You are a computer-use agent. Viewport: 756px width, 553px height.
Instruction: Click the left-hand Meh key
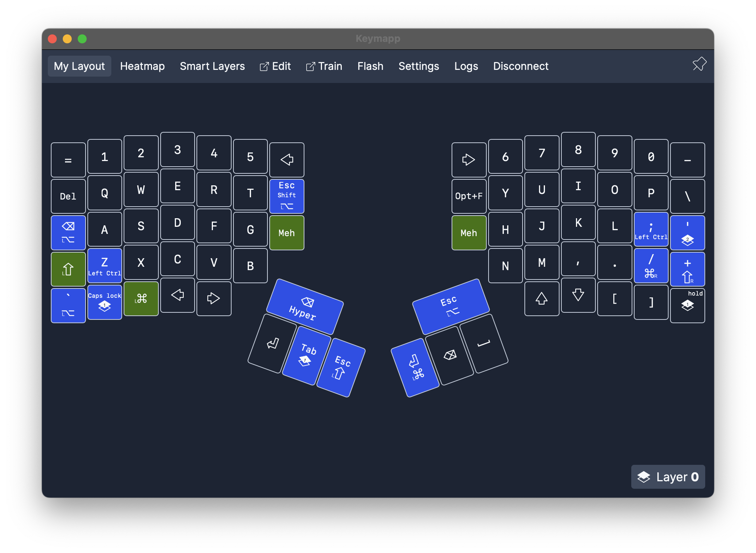coord(286,232)
